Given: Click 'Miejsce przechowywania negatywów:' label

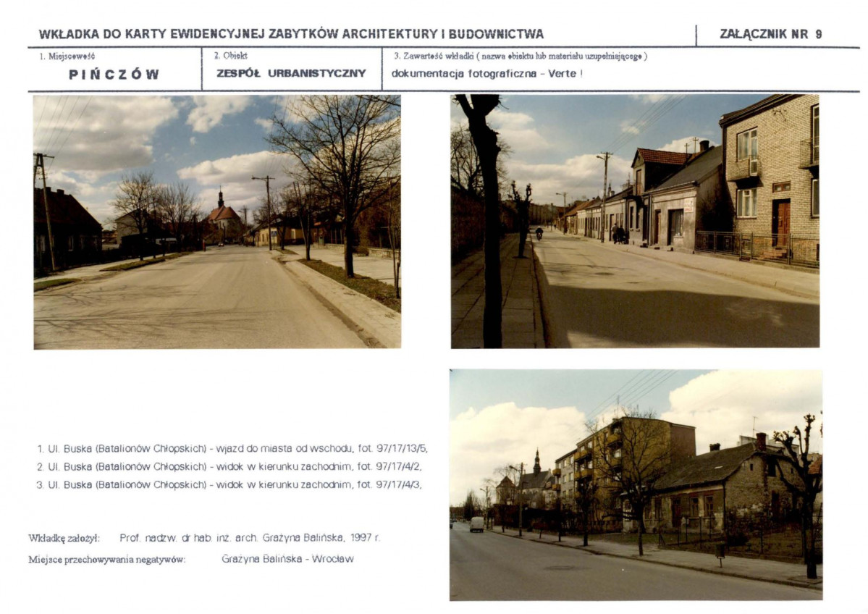Looking at the screenshot, I should 106,559.
